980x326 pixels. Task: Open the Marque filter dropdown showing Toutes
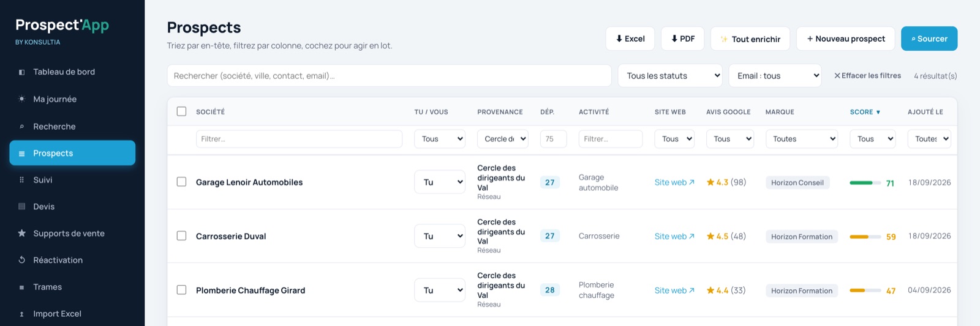coord(802,139)
